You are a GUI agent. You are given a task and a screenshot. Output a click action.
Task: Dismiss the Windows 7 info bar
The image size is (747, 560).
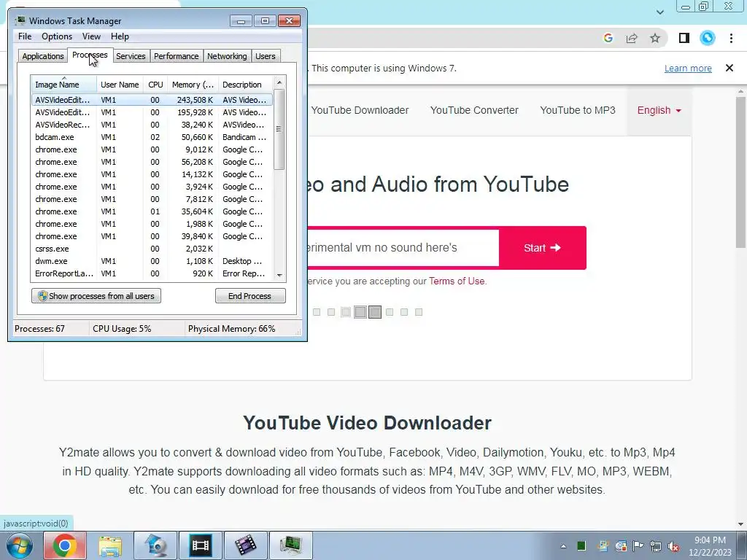(729, 68)
